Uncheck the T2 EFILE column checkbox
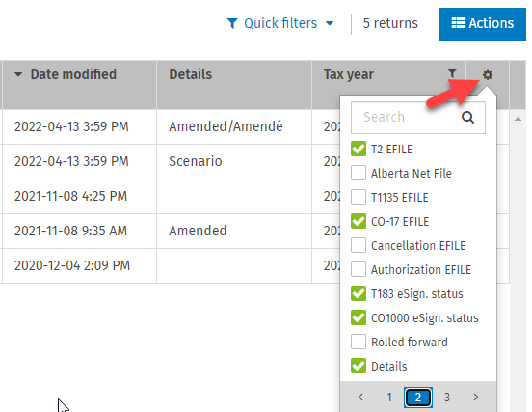This screenshot has width=532, height=412. coord(359,149)
